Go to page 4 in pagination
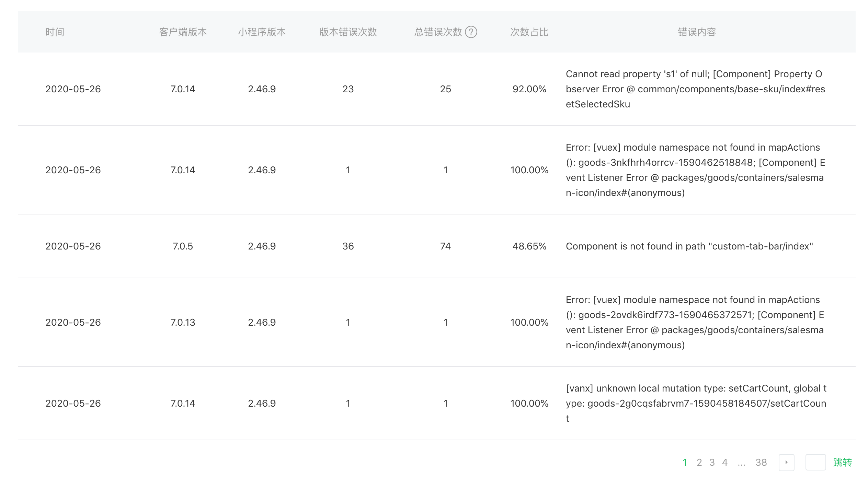The height and width of the screenshot is (477, 868). (725, 462)
